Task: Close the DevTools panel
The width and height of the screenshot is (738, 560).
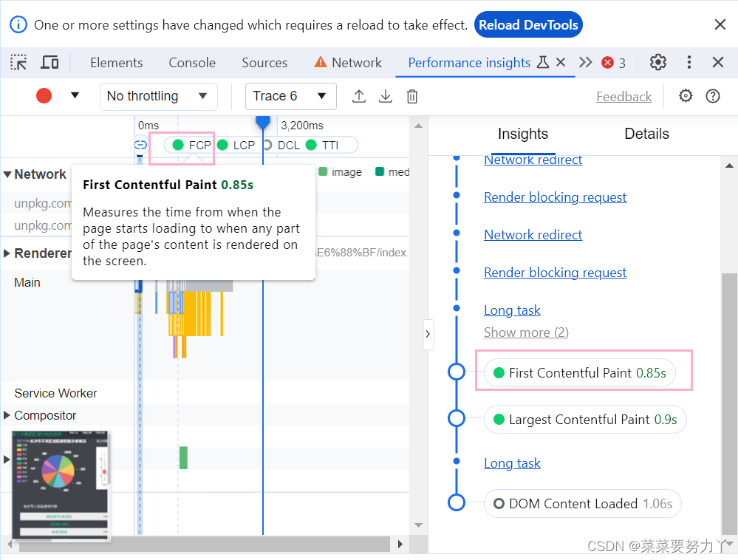Action: (x=718, y=62)
